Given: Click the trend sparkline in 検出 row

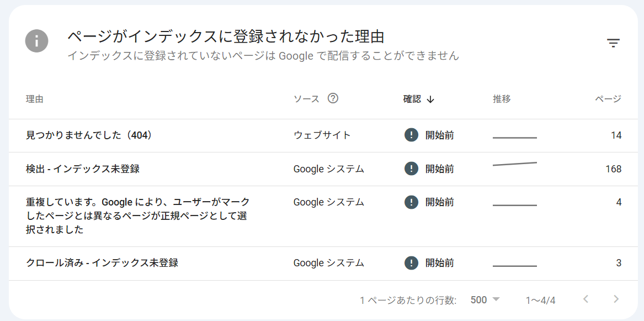Looking at the screenshot, I should [514, 164].
